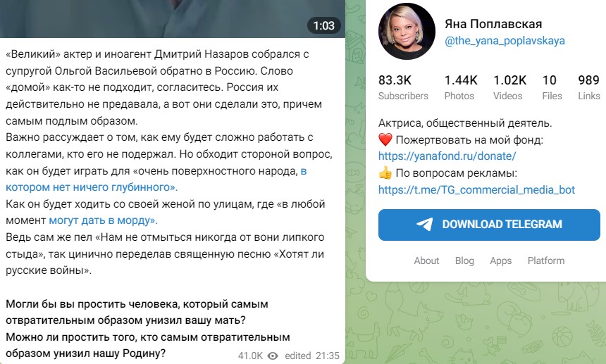Click the Яна Поплавская channel avatar photo
This screenshot has width=606, height=364.
pos(407,31)
